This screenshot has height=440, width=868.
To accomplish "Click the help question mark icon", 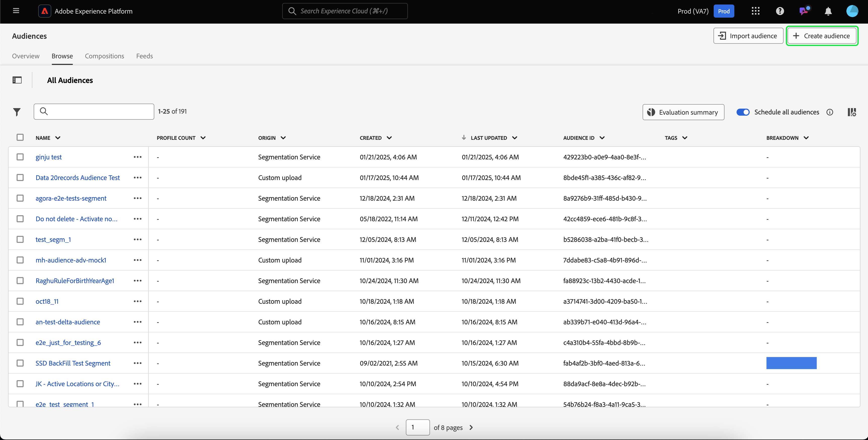I will click(780, 11).
